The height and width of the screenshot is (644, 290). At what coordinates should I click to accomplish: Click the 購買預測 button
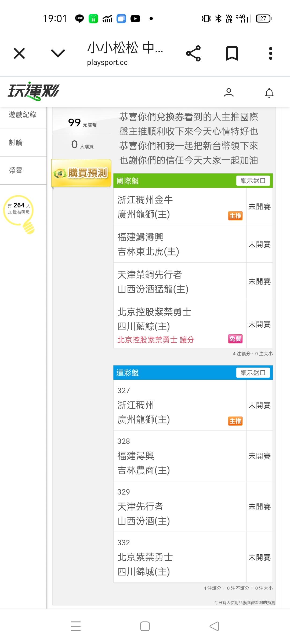(82, 173)
